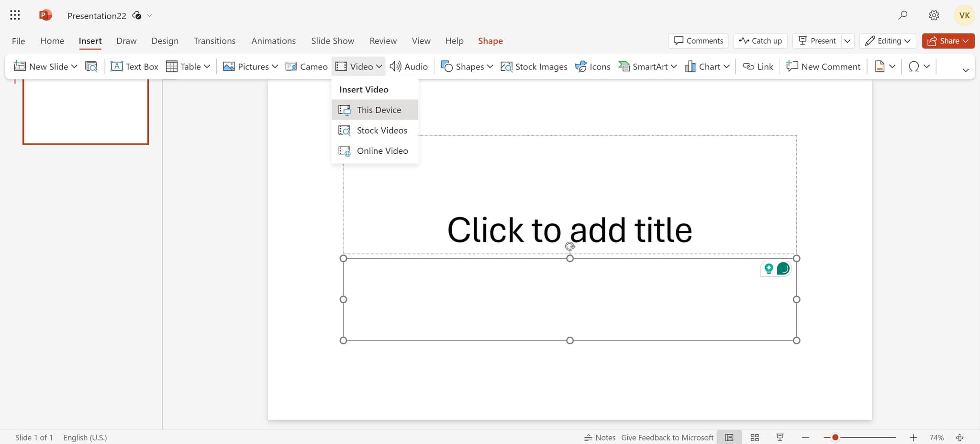Expand the ribbon options chevron

tap(965, 70)
